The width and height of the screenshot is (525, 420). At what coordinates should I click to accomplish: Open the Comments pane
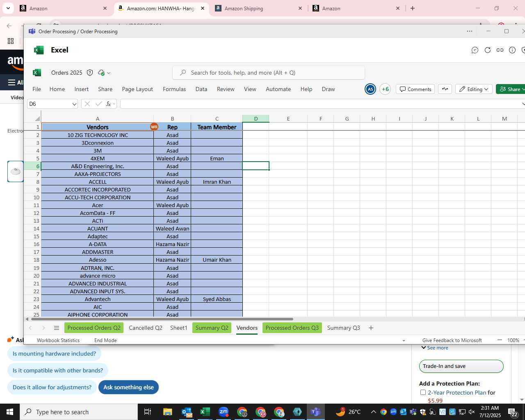pyautogui.click(x=415, y=89)
